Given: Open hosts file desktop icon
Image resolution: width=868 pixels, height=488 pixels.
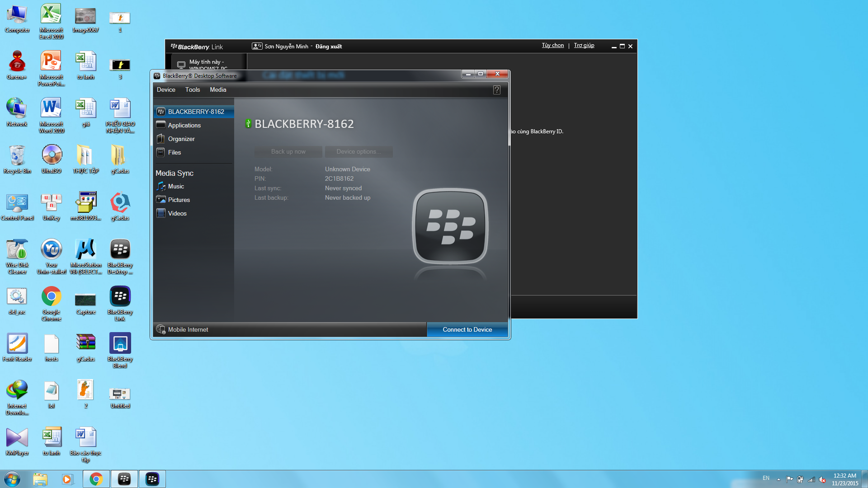Looking at the screenshot, I should tap(51, 347).
